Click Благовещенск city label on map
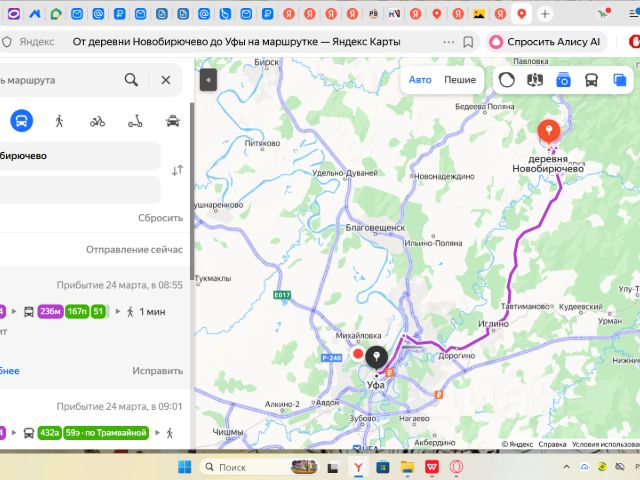 375,228
